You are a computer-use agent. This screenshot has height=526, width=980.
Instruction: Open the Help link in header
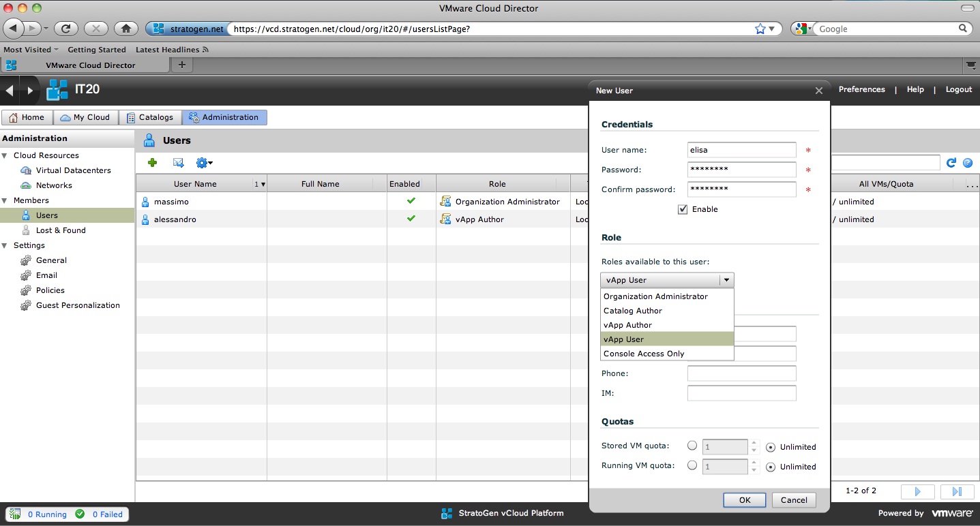click(915, 89)
